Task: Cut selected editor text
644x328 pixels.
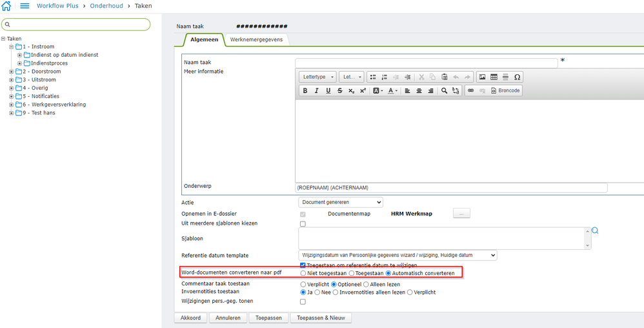Action: pos(421,77)
